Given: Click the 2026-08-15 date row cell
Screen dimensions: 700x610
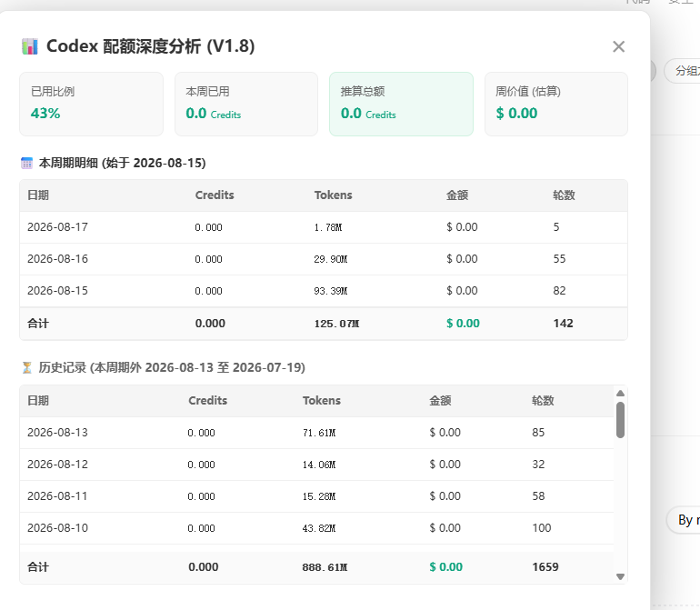Looking at the screenshot, I should (x=57, y=290).
